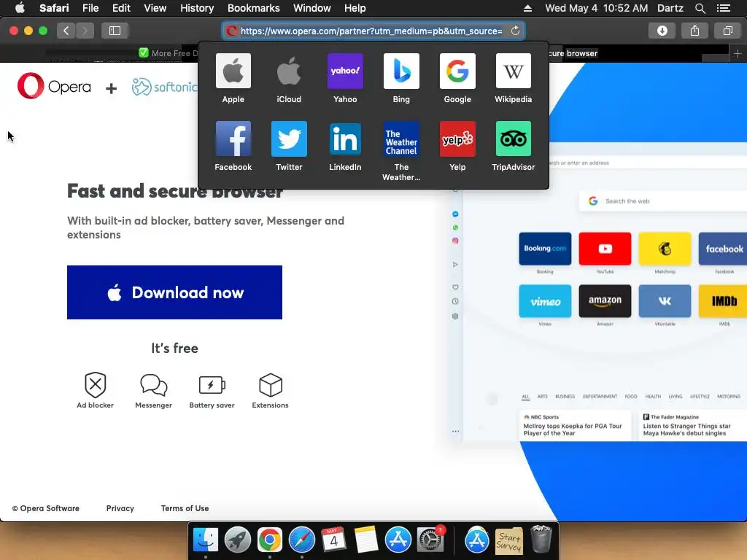Open the File menu
747x560 pixels.
click(x=90, y=8)
